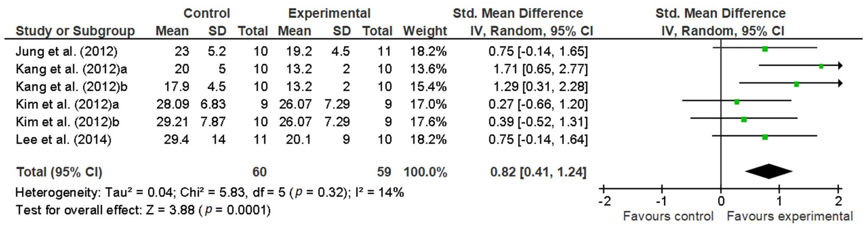Click the 100.0% total weight value
Image resolution: width=868 pixels, height=228 pixels.
click(x=425, y=172)
